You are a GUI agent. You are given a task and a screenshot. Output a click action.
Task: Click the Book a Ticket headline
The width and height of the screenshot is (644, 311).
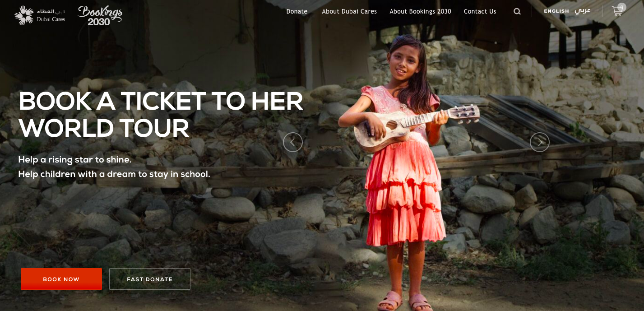161,115
